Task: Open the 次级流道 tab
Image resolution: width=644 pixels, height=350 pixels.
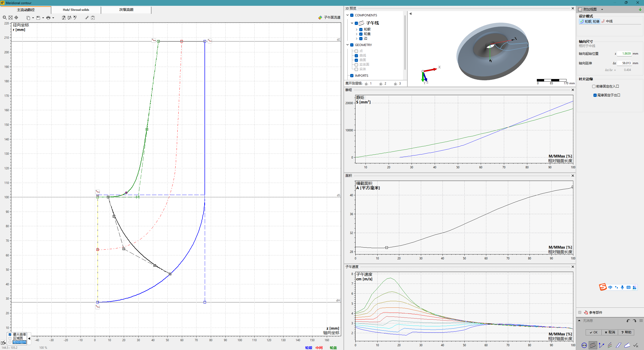Action: [x=126, y=10]
